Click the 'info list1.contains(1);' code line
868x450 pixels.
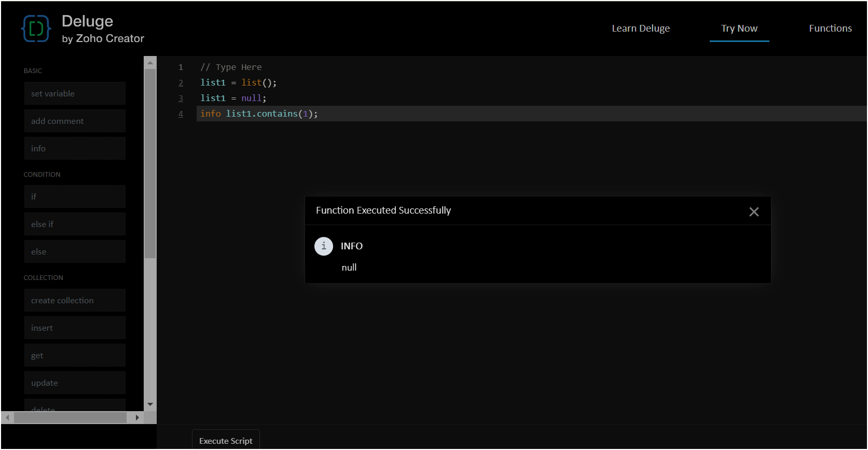259,114
